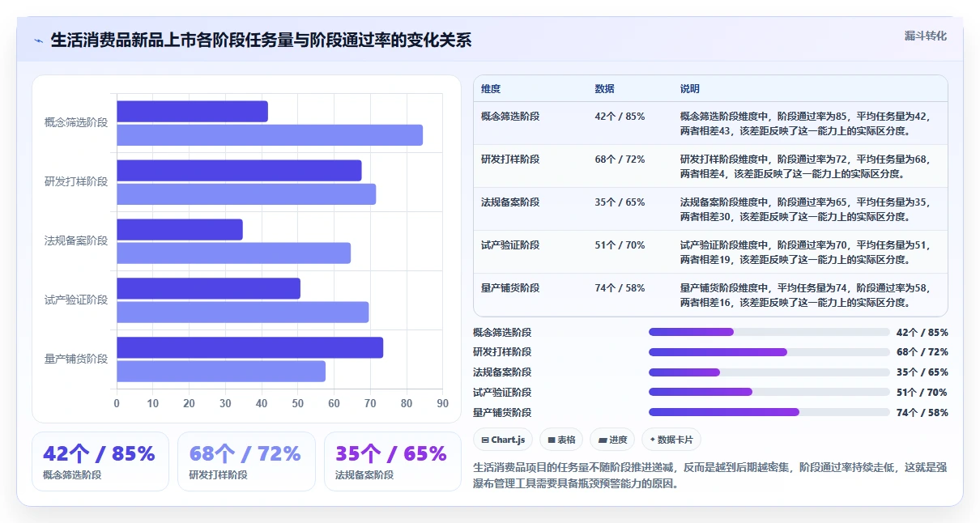Image resolution: width=980 pixels, height=523 pixels.
Task: Click the dark bar for 量产铺货阶段 in chart
Action: [x=249, y=348]
